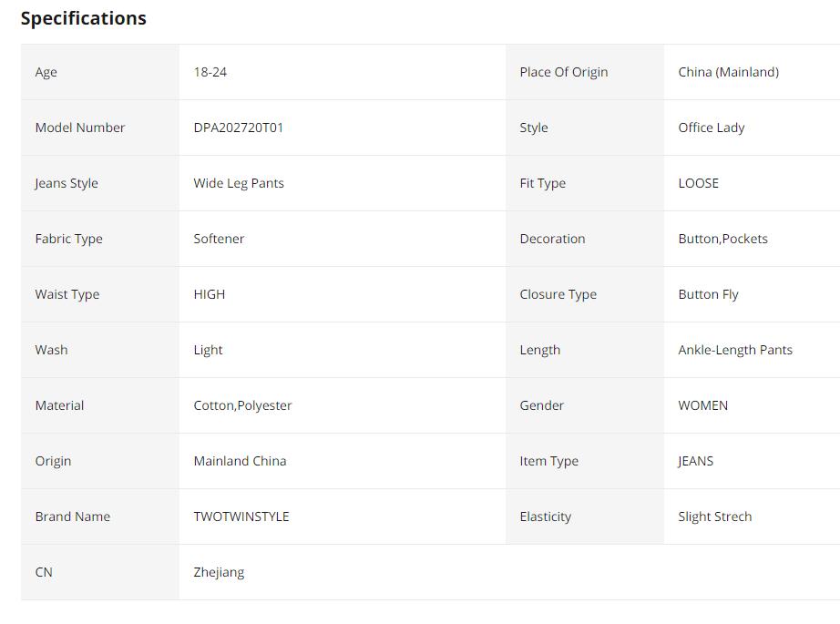The image size is (840, 624).
Task: Click the Softener fabric type value
Action: pos(219,239)
